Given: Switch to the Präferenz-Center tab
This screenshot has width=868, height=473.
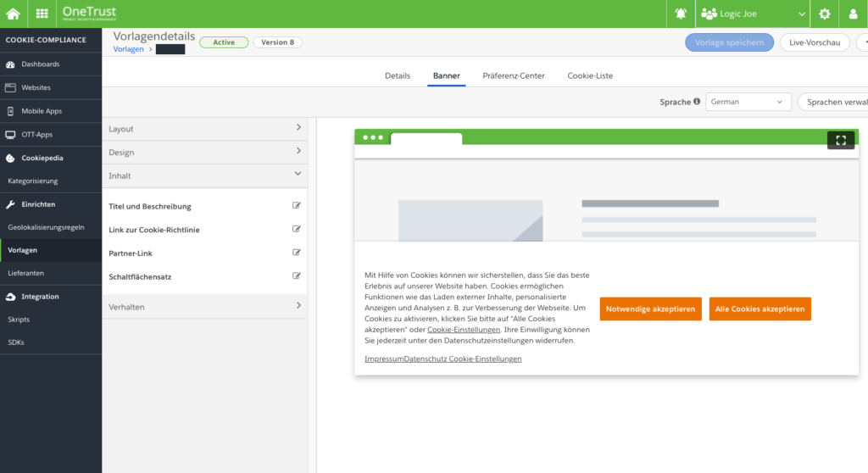Looking at the screenshot, I should coord(513,76).
